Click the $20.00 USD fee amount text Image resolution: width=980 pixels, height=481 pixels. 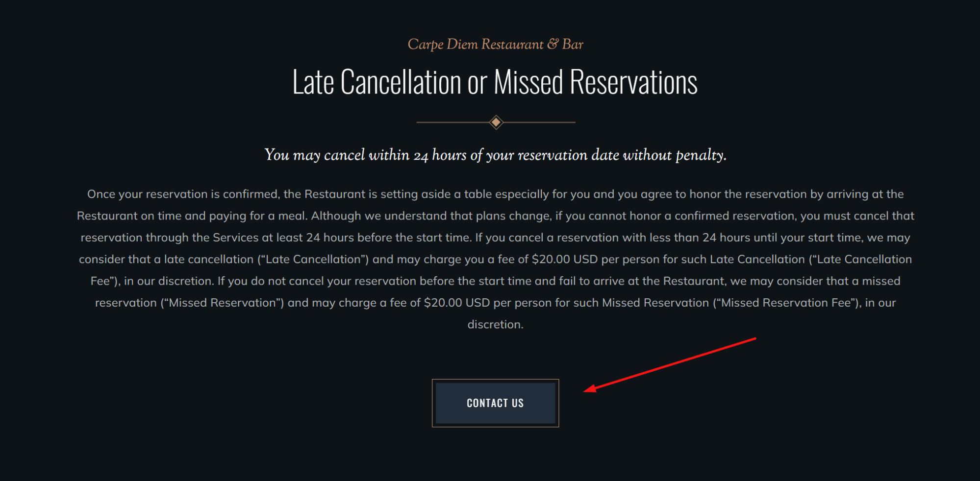point(564,259)
